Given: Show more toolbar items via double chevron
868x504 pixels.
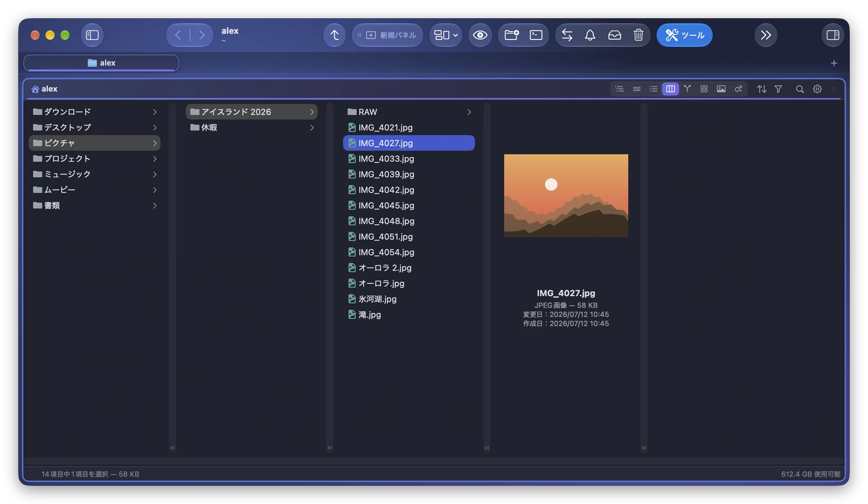Looking at the screenshot, I should pos(766,35).
